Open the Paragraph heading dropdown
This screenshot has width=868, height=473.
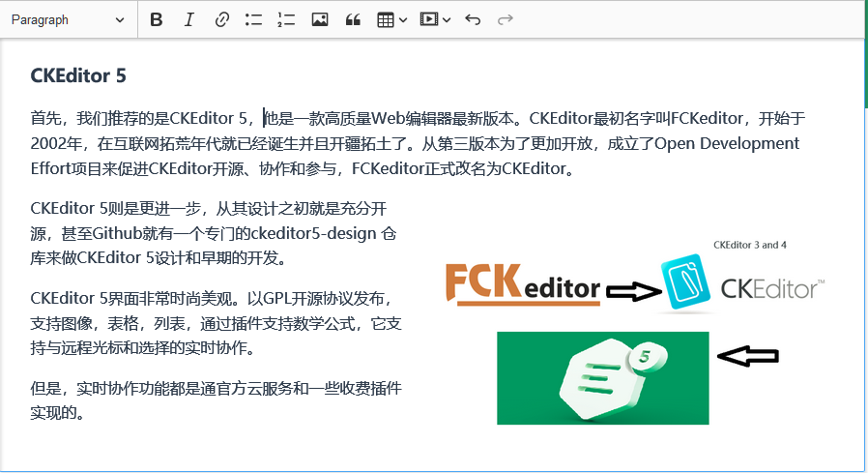pyautogui.click(x=68, y=20)
